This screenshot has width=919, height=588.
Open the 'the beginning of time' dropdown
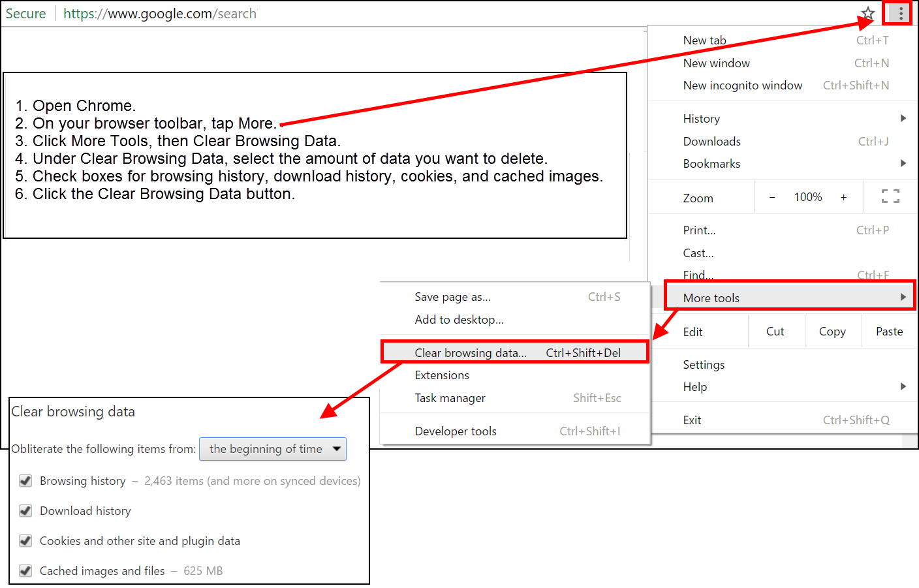pos(273,449)
